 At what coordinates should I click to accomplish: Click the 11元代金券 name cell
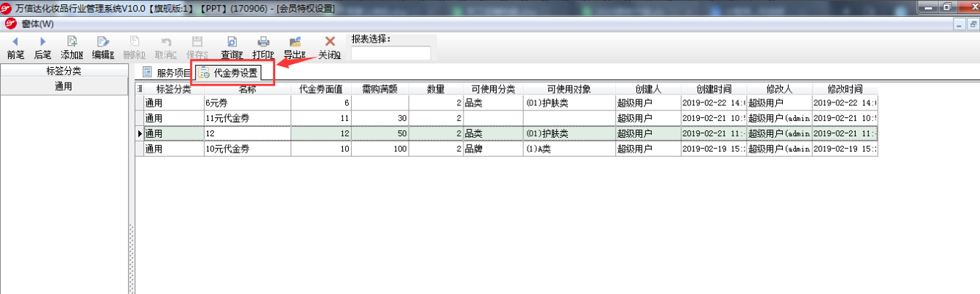tap(247, 118)
